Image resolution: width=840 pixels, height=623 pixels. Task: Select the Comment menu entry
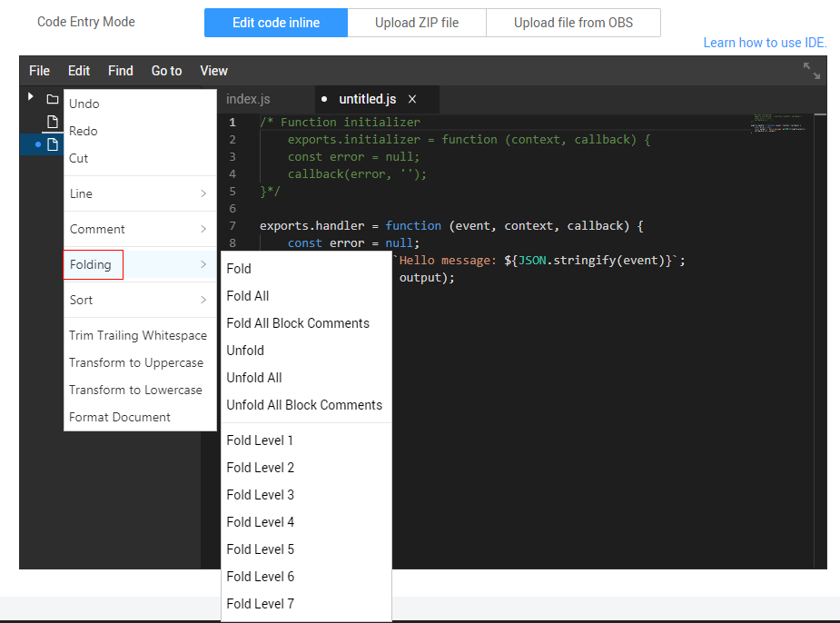(x=140, y=229)
